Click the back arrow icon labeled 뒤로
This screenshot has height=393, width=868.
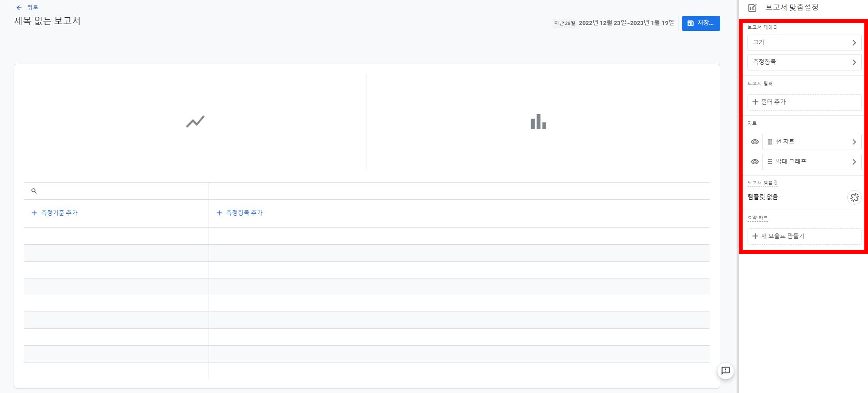coord(19,8)
